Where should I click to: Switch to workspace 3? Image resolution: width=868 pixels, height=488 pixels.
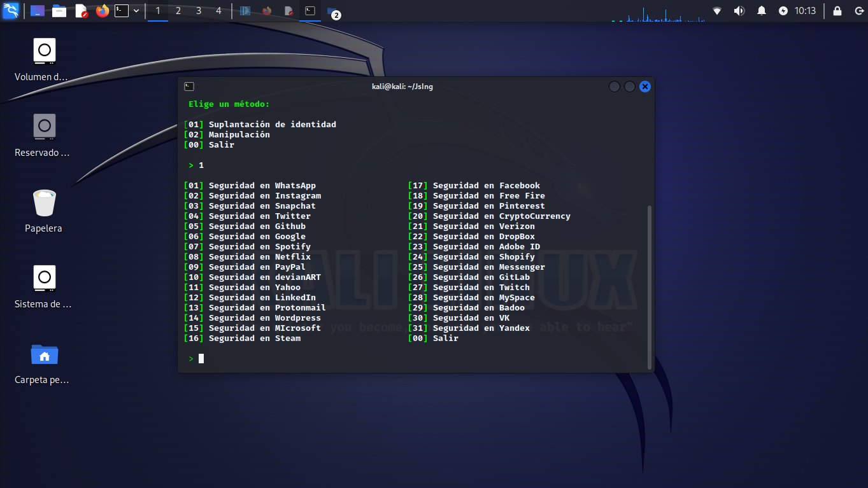click(199, 11)
